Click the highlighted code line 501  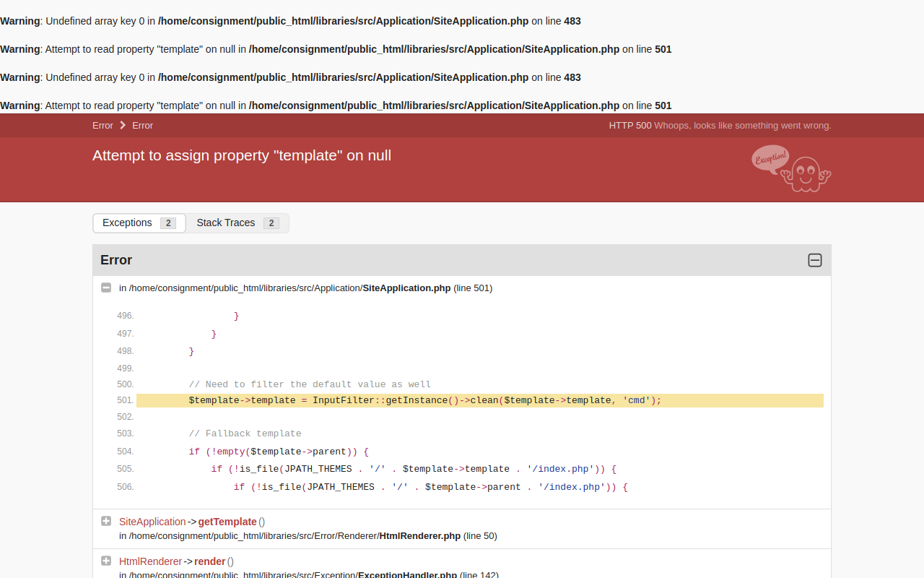pyautogui.click(x=480, y=400)
